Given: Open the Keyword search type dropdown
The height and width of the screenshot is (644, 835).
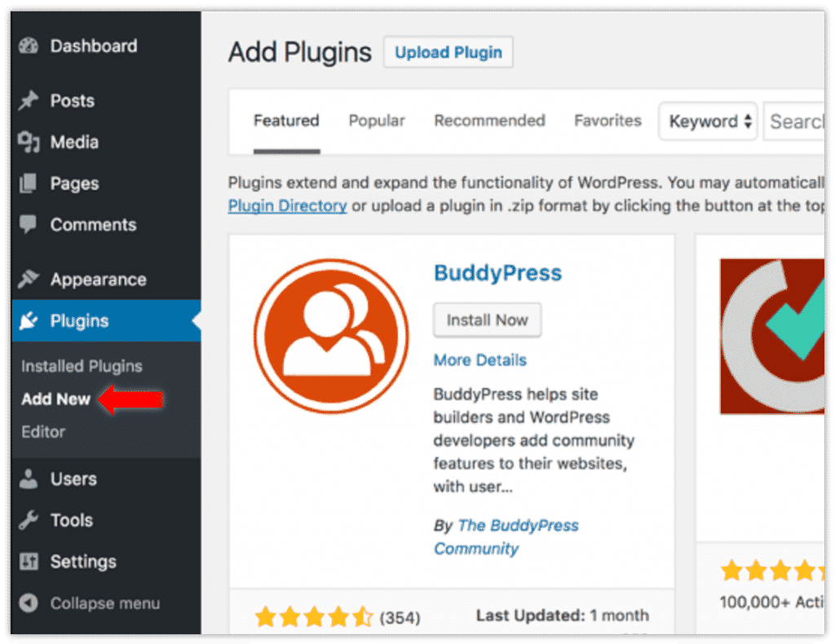Looking at the screenshot, I should (708, 121).
